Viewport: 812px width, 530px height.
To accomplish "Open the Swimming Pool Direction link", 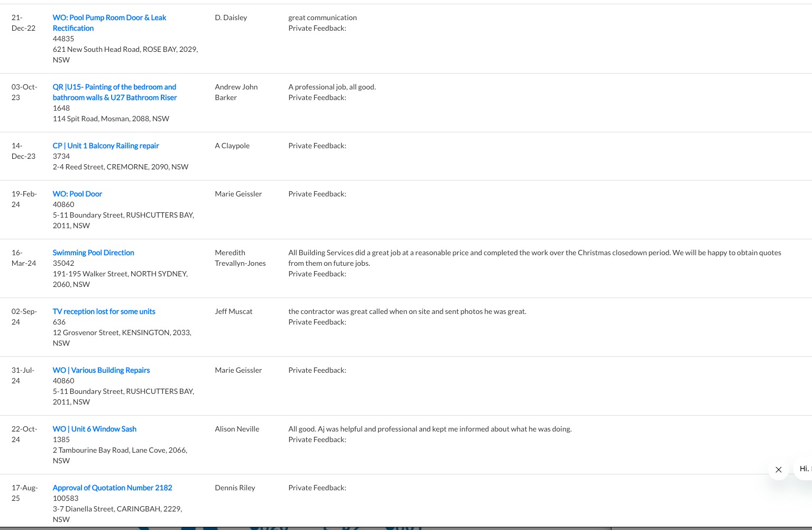I will pyautogui.click(x=93, y=253).
